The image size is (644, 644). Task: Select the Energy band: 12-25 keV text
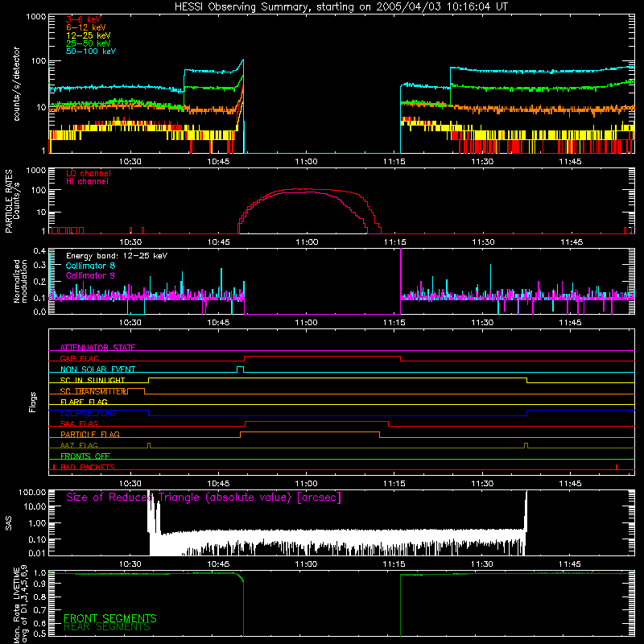[117, 256]
